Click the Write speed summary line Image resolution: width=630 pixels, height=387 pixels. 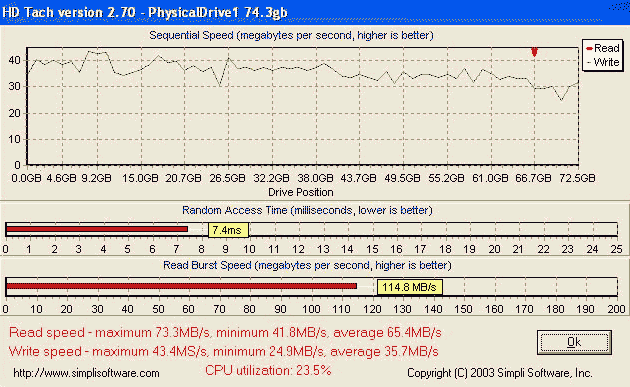(223, 352)
